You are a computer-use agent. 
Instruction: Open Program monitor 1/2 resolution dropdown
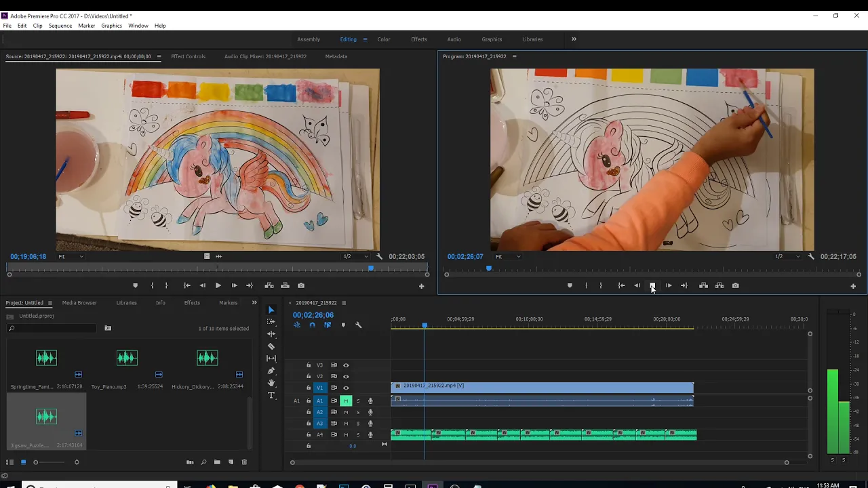pos(787,257)
